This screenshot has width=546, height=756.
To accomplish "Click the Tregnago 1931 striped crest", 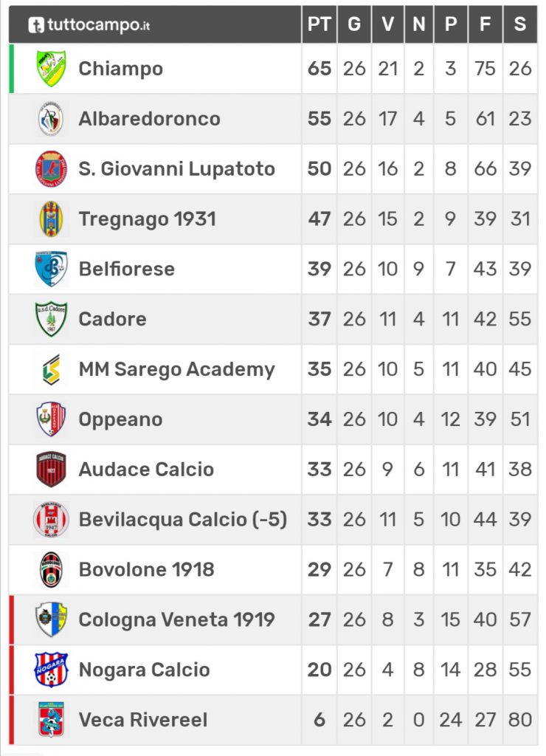I will tap(51, 219).
